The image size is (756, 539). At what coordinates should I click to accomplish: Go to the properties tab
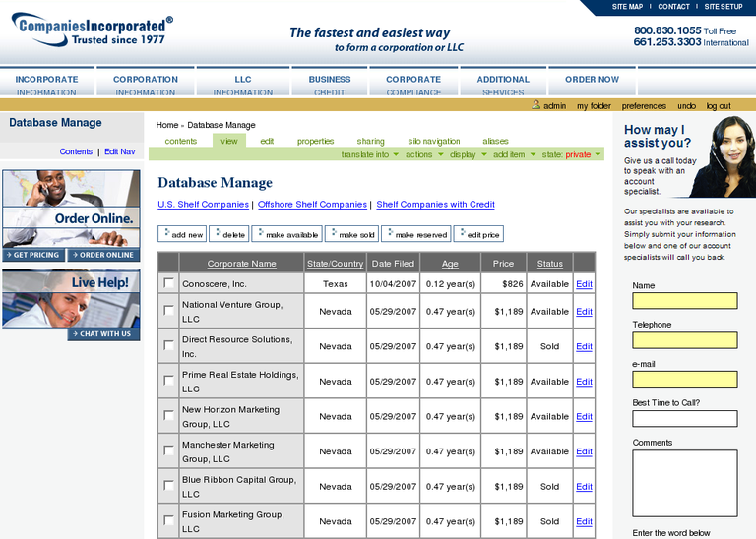(x=315, y=141)
